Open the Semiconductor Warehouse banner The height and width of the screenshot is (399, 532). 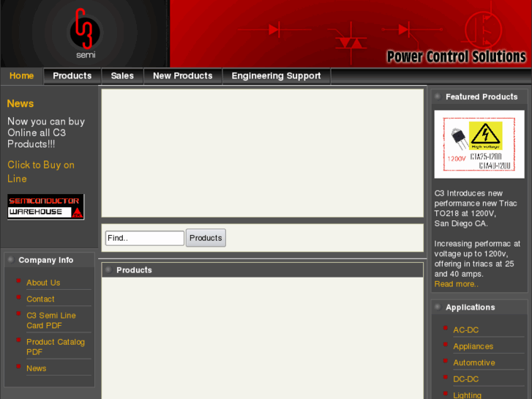[46, 206]
